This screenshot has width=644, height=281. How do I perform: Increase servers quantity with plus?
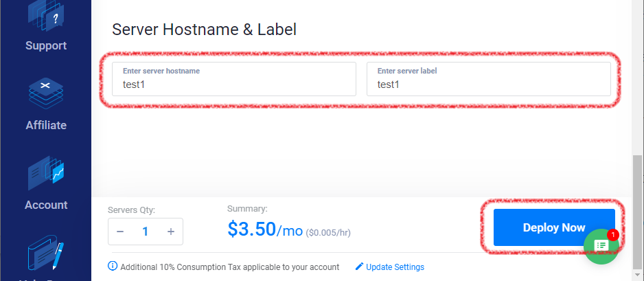click(x=171, y=232)
